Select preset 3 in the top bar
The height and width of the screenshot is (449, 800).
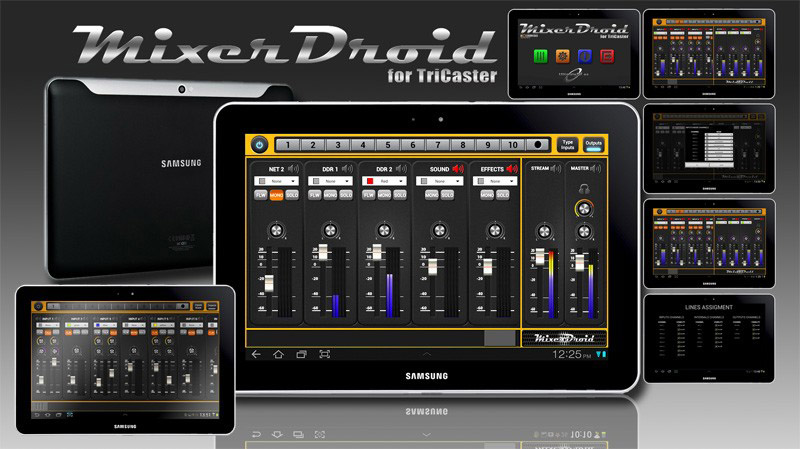click(338, 145)
